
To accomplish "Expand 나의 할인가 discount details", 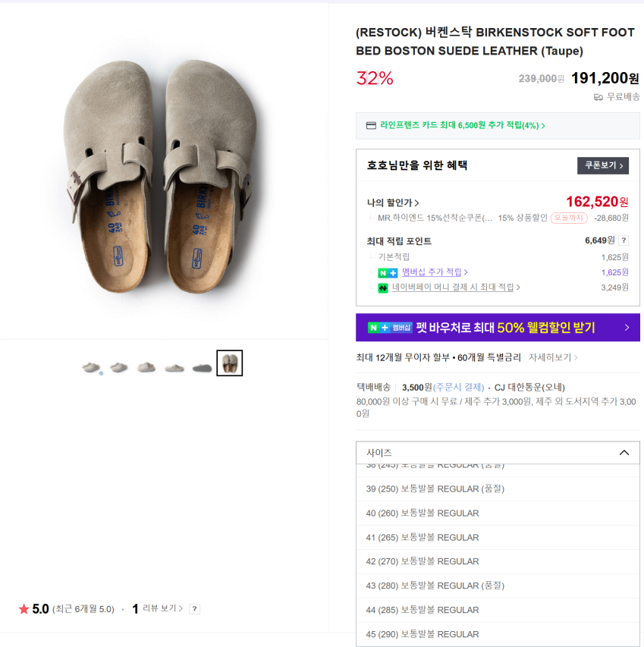I will point(393,203).
